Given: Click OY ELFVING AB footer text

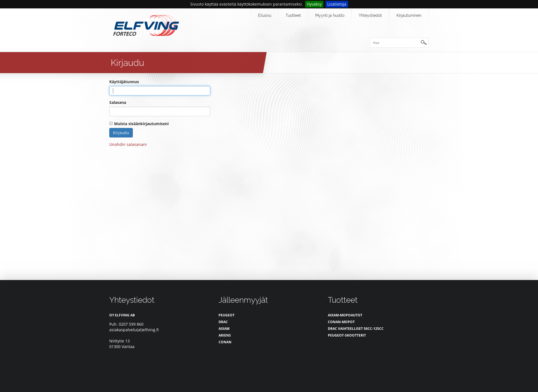Looking at the screenshot, I should click(x=122, y=315).
